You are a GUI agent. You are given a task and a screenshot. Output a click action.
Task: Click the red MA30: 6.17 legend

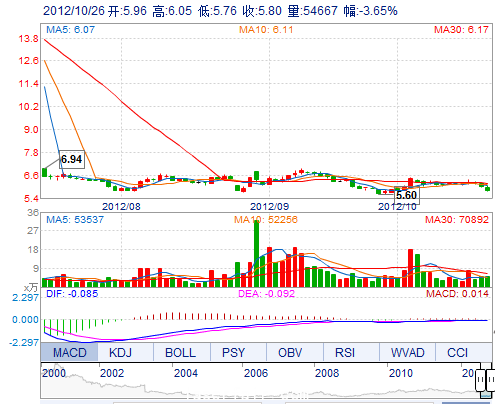461,30
